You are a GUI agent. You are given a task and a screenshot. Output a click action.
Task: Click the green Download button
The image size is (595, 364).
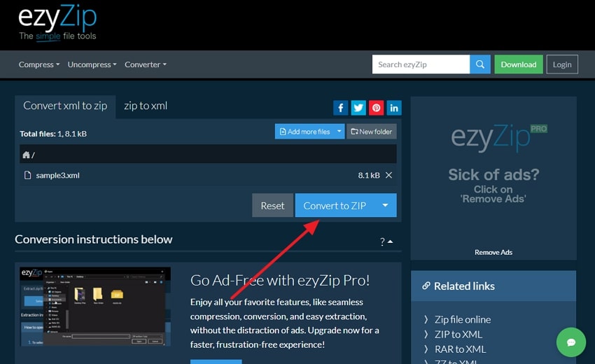(x=518, y=64)
